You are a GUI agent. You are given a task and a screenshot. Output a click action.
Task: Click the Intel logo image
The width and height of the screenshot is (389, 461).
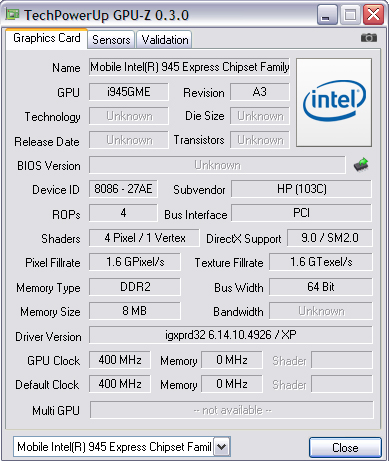334,102
